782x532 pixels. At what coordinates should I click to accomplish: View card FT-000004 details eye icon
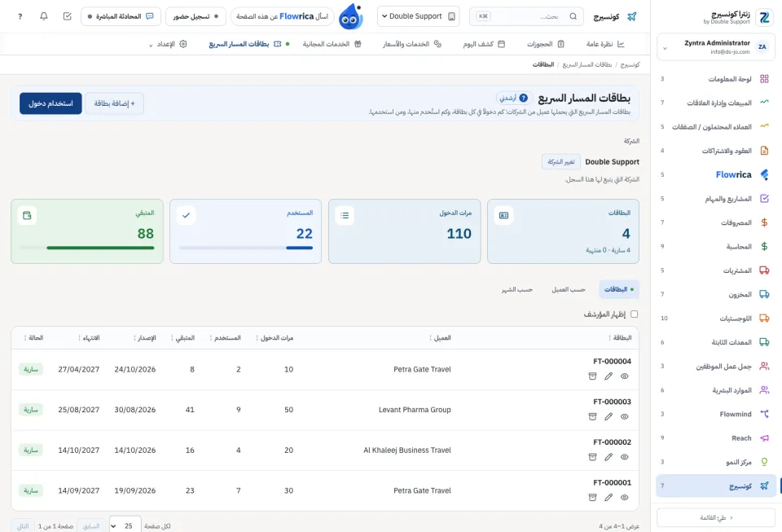[x=625, y=376]
